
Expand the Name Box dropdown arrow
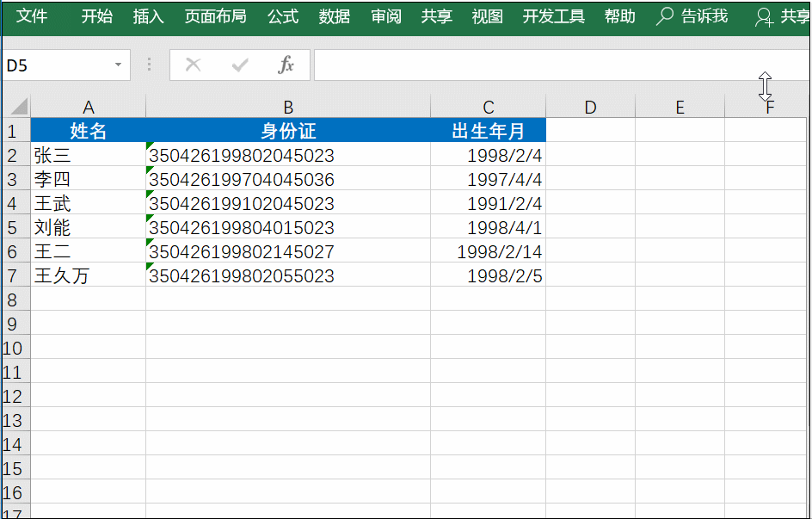coord(118,65)
